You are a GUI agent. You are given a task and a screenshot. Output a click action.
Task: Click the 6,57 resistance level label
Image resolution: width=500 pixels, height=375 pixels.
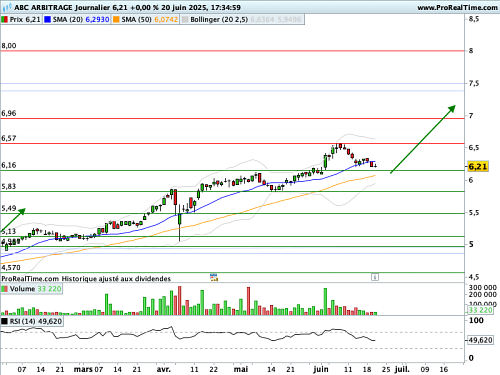click(x=9, y=138)
